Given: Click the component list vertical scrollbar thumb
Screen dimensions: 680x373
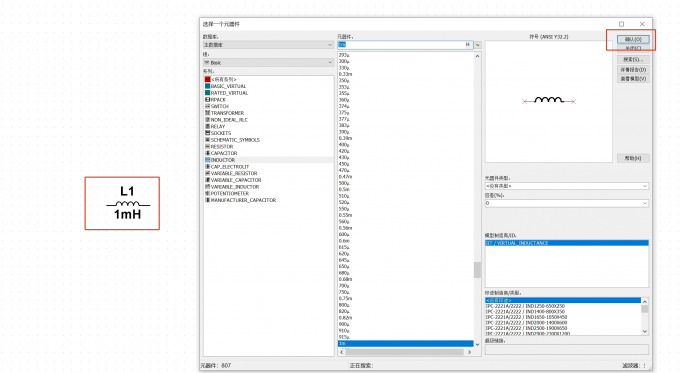Looking at the screenshot, I should pos(477,270).
